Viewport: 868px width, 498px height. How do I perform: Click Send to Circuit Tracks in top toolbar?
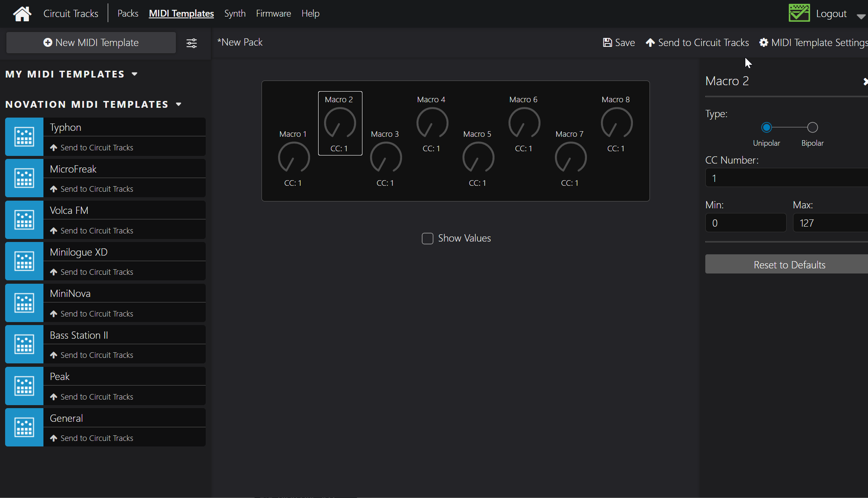tap(697, 43)
